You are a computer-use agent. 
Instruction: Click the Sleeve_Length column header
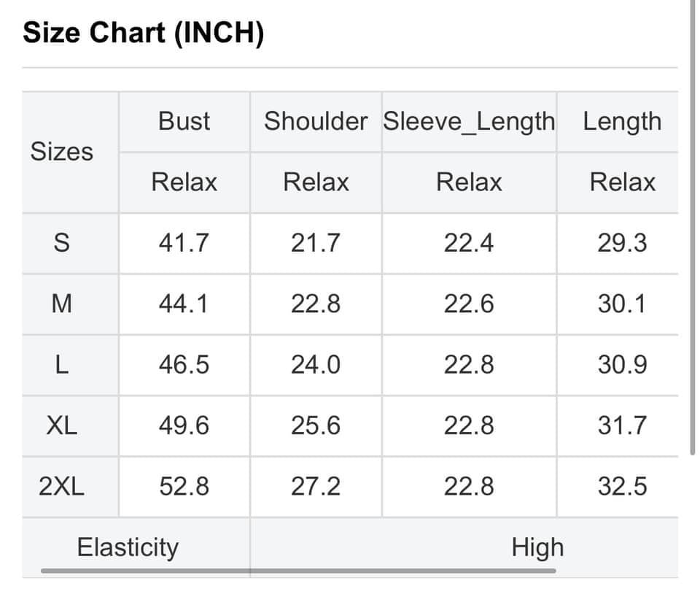tap(469, 121)
